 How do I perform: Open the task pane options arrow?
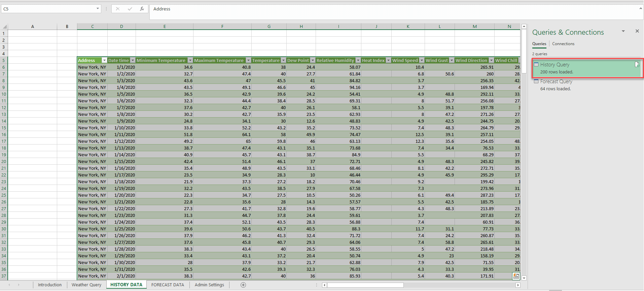623,31
